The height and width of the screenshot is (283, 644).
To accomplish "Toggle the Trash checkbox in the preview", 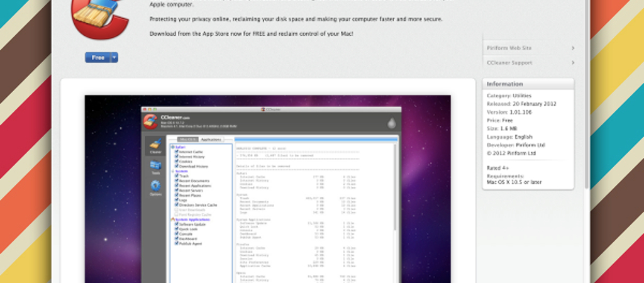I will pos(177,176).
